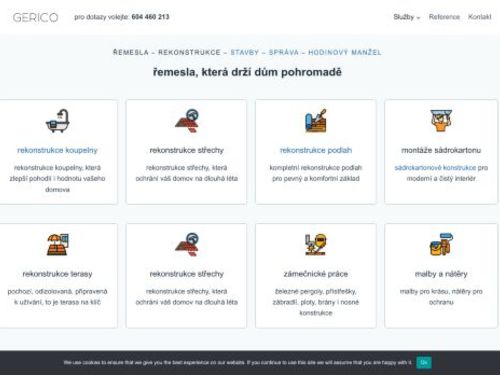Select the STAVBY heading link
500x375 pixels.
coord(245,52)
